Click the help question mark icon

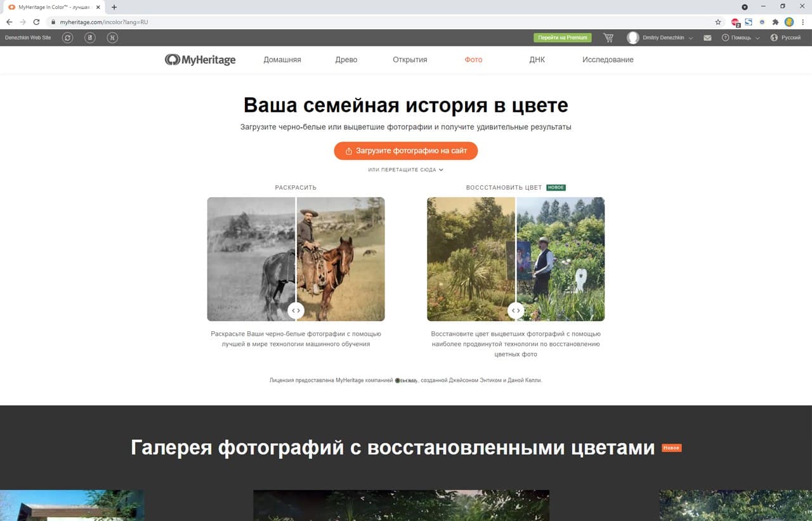tap(726, 37)
